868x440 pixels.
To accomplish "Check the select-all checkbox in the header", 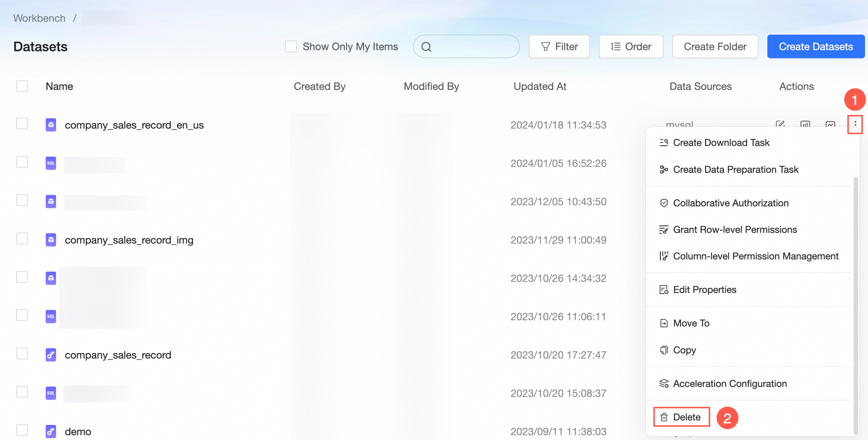I will point(22,86).
